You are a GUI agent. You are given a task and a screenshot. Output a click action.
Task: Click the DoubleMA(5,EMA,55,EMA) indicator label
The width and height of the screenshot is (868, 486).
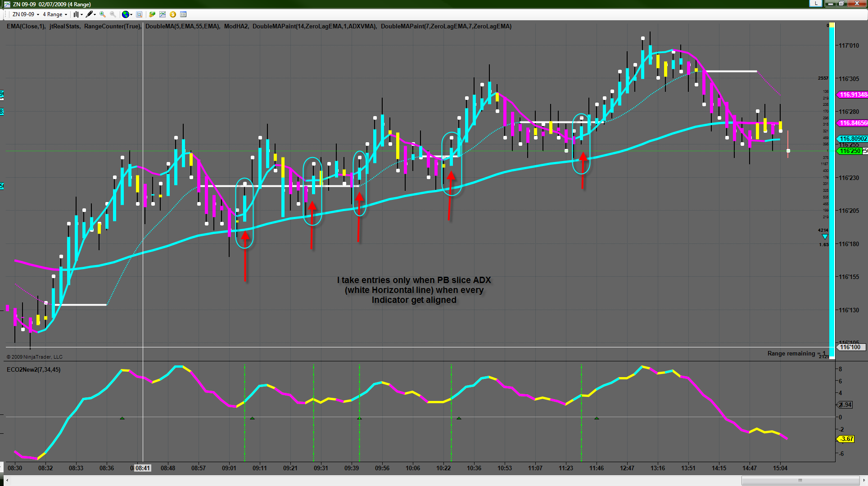coord(183,26)
